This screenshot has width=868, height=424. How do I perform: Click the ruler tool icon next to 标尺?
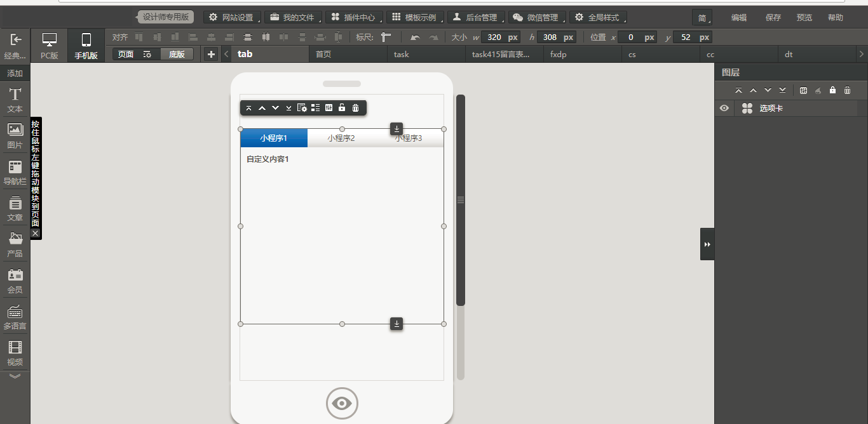click(386, 37)
